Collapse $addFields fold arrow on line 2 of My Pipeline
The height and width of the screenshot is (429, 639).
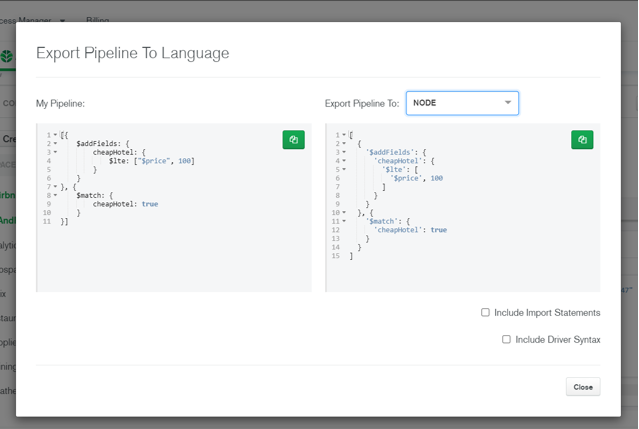55,143
